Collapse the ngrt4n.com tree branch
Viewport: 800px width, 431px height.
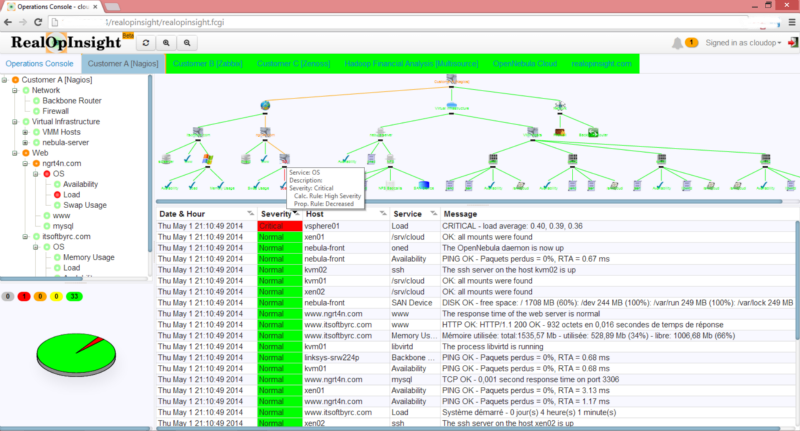pos(25,164)
